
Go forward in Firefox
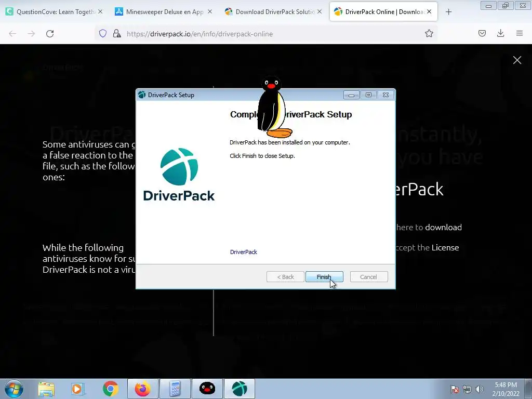point(31,34)
